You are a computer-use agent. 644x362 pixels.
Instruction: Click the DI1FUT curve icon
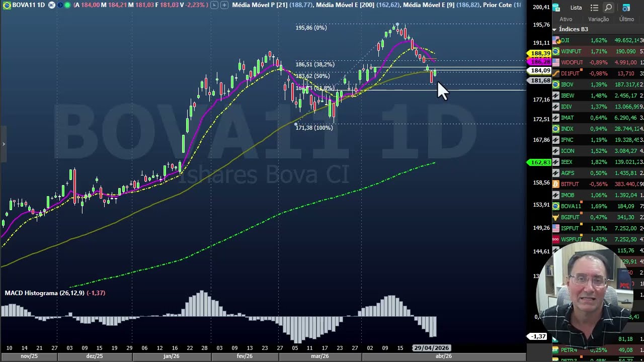point(556,73)
